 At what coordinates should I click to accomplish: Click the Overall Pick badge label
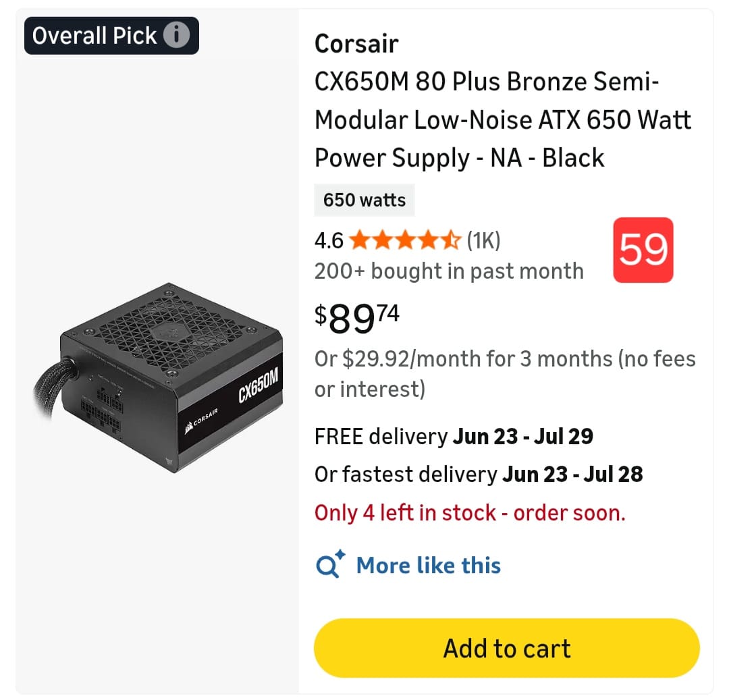pos(94,35)
